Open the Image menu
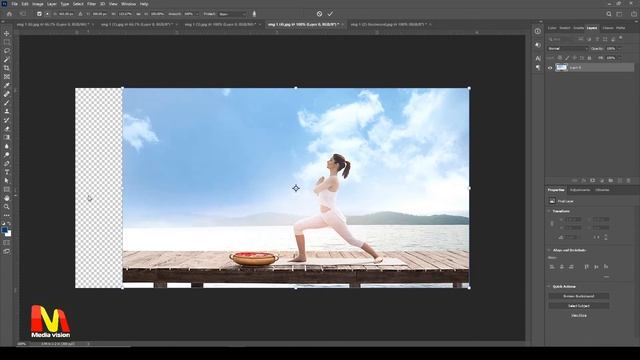The image size is (640, 360). pyautogui.click(x=38, y=4)
